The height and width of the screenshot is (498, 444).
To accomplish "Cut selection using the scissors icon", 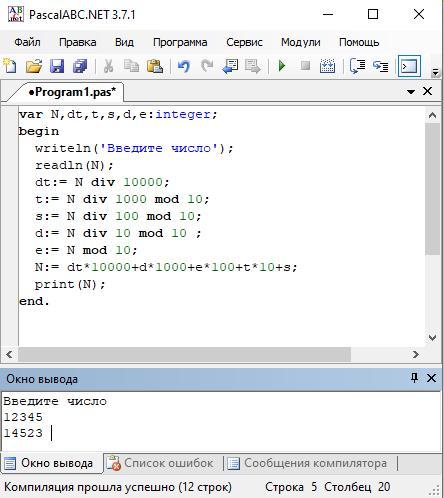I will 108,66.
